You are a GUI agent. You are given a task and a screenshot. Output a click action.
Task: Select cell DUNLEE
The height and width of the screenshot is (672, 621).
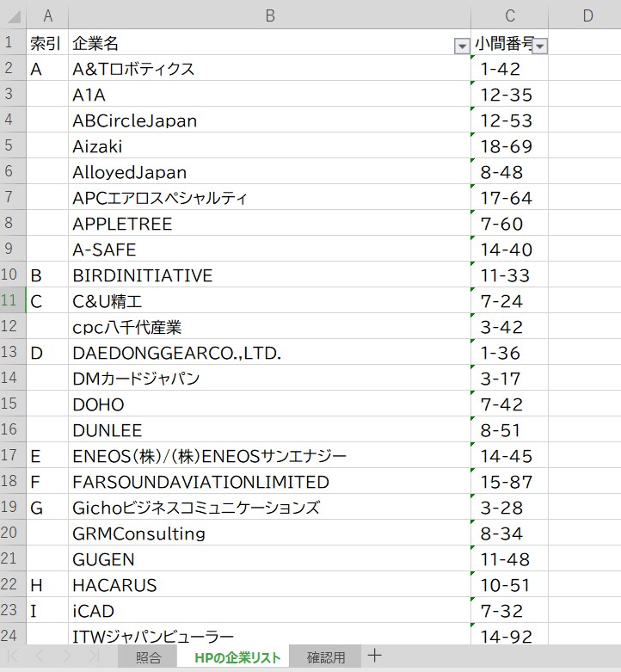click(x=270, y=429)
